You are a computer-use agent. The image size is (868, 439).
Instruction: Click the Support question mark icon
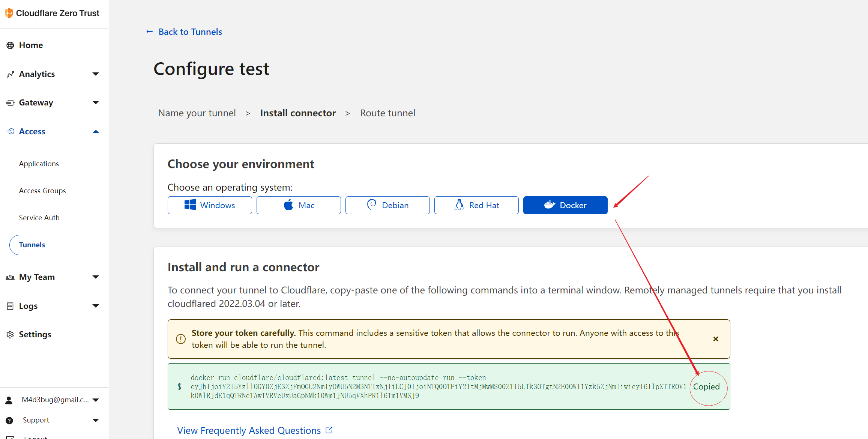[x=10, y=420]
